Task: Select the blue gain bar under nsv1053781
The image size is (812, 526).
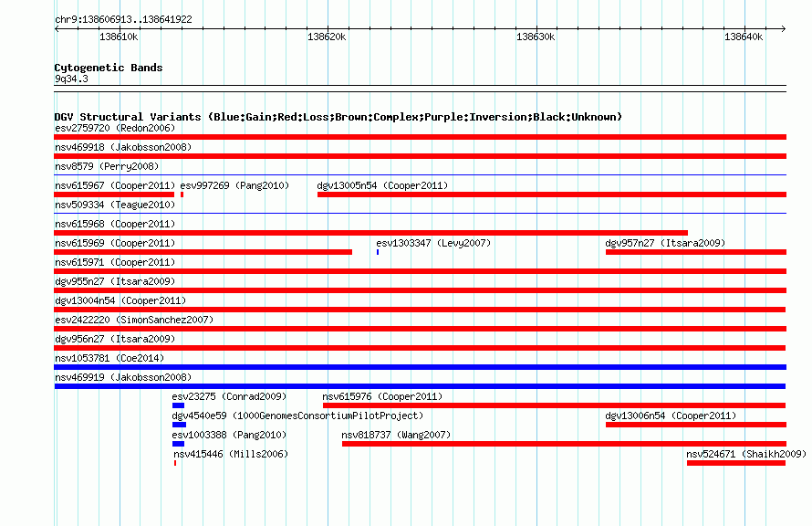Action: (420, 367)
